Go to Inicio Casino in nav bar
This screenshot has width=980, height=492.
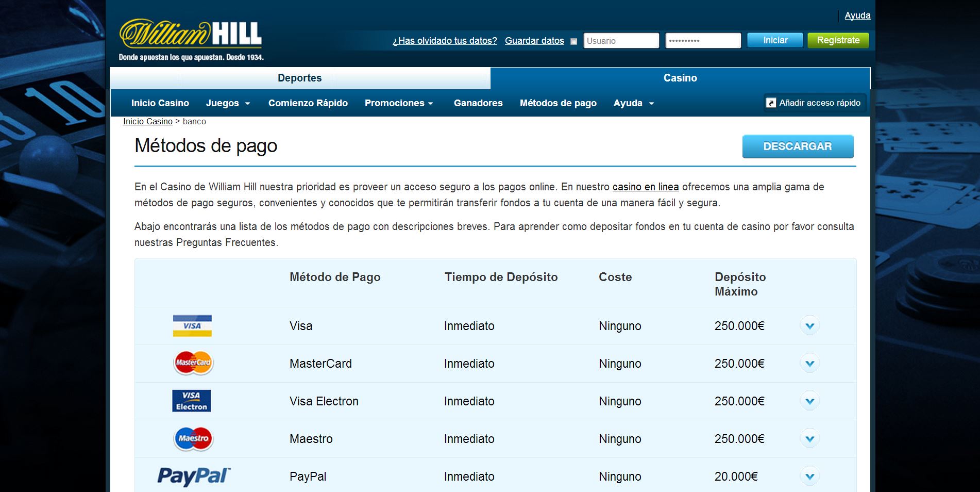(160, 103)
